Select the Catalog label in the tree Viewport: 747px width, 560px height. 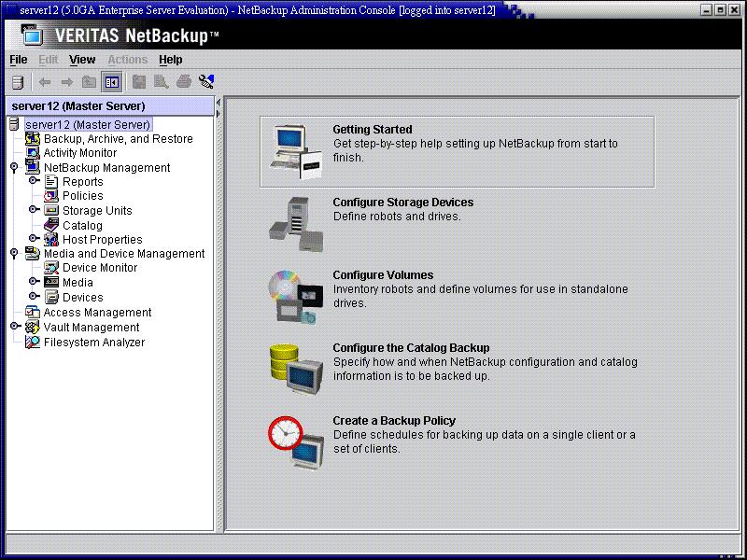click(82, 225)
